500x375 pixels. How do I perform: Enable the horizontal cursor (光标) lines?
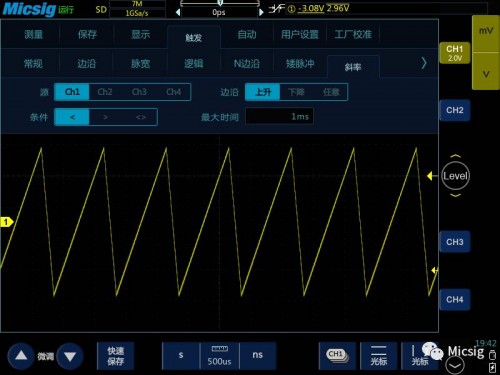point(379,355)
